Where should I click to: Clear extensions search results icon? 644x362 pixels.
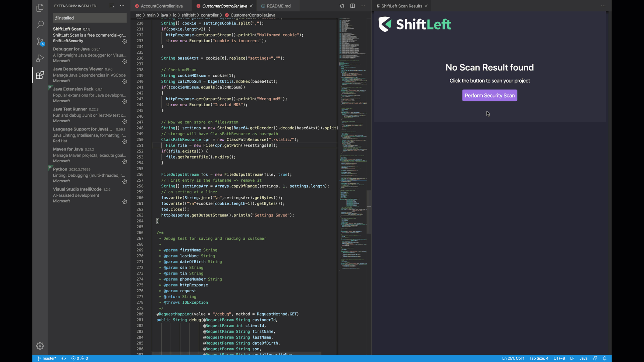(112, 6)
